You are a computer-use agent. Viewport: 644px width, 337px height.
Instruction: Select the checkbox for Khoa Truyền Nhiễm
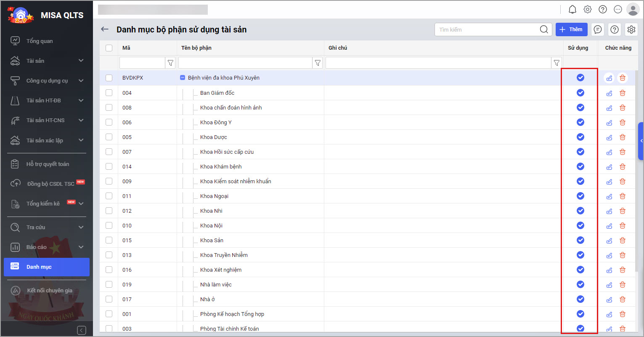pos(109,255)
